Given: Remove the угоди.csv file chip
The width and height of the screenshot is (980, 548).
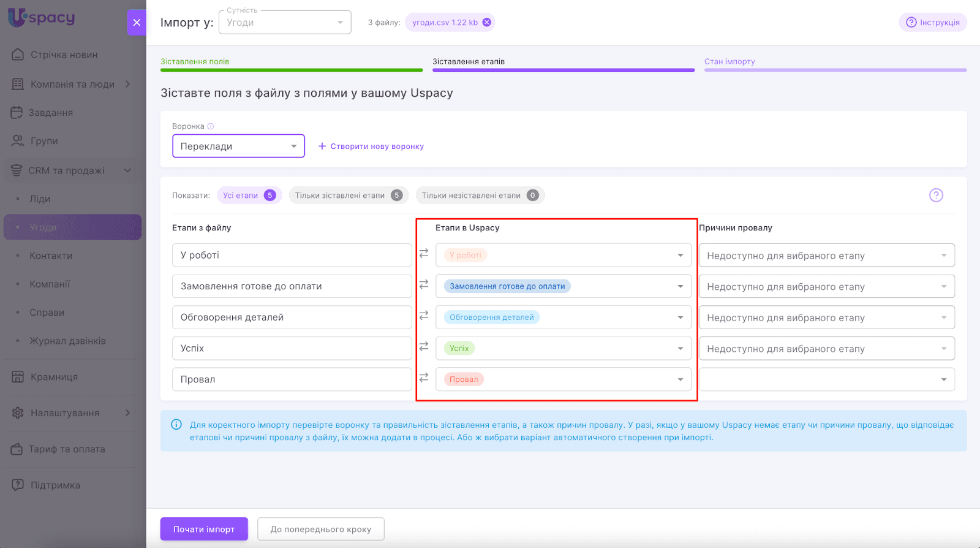Looking at the screenshot, I should pyautogui.click(x=486, y=23).
